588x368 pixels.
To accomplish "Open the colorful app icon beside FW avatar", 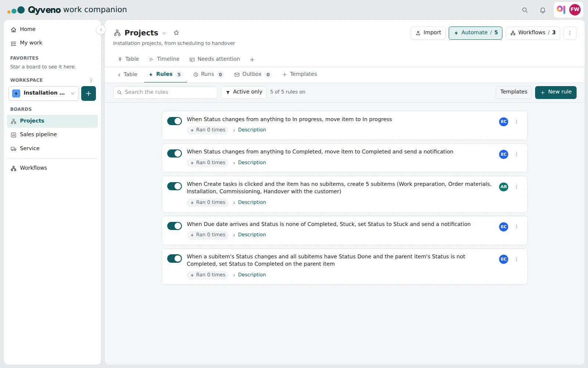I will pyautogui.click(x=561, y=10).
